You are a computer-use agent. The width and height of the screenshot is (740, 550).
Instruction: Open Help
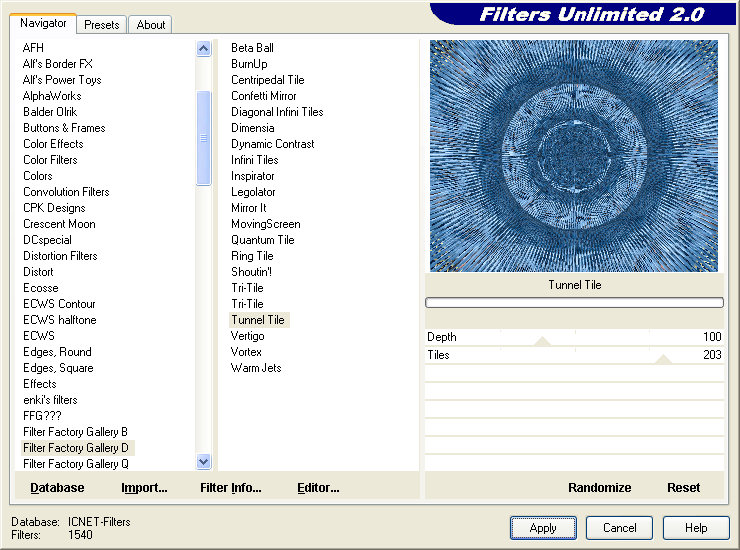pos(696,528)
